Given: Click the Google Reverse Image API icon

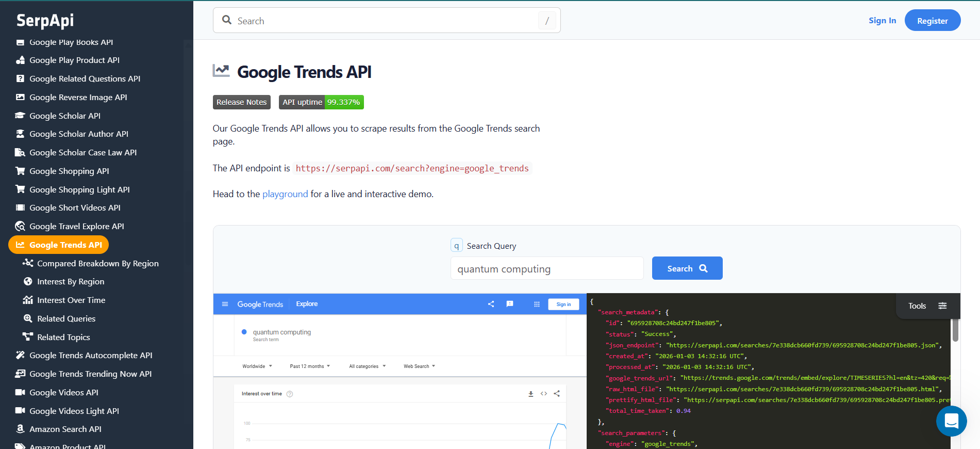Looking at the screenshot, I should (x=20, y=97).
